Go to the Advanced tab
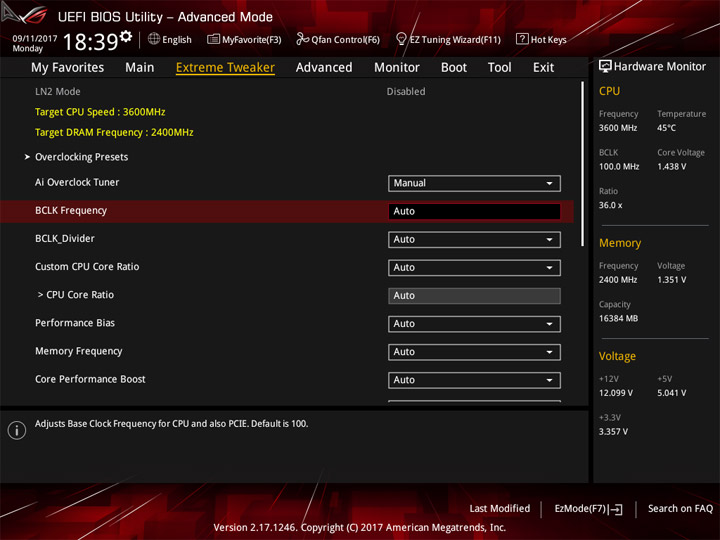Screen dimensions: 720x540 tap(324, 68)
